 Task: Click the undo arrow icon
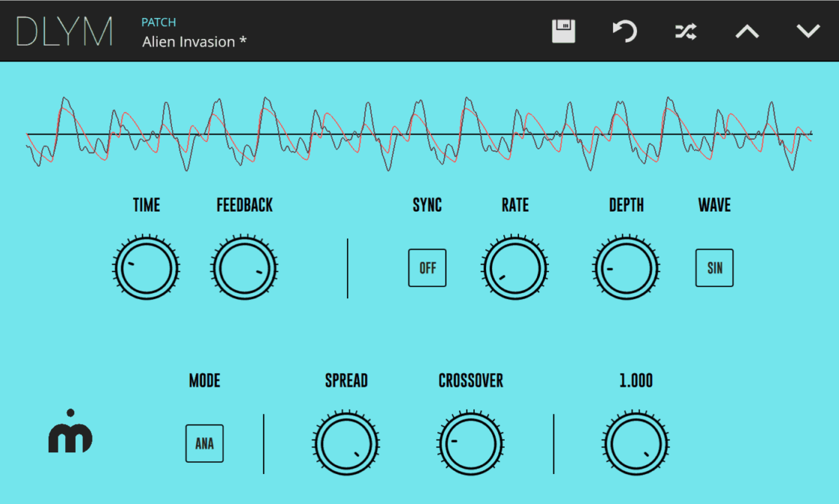[624, 31]
